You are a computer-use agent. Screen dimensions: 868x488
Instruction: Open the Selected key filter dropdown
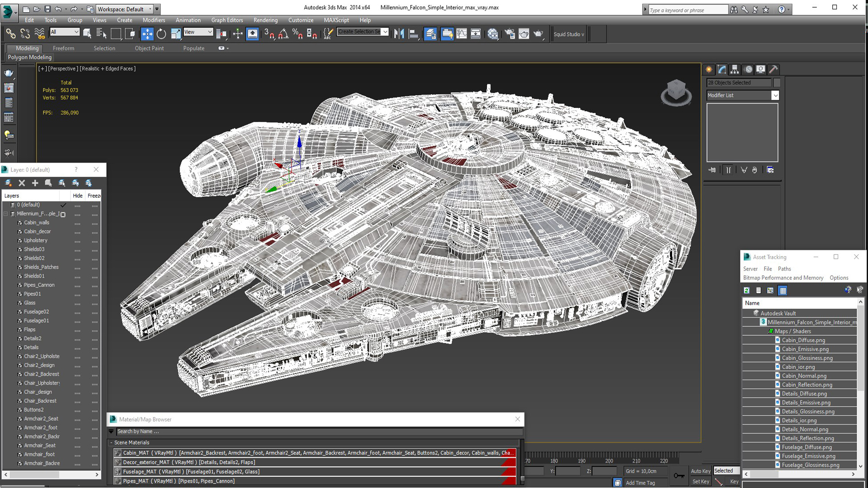[x=726, y=471]
